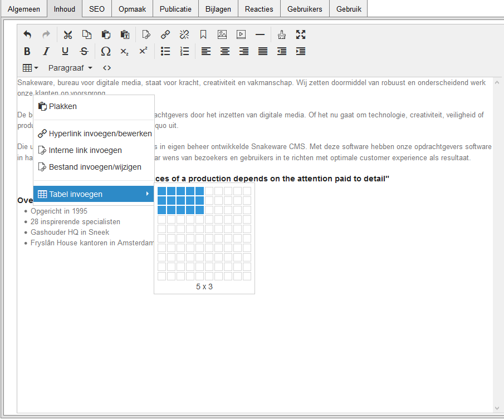Cut selection with the scissors icon

68,34
